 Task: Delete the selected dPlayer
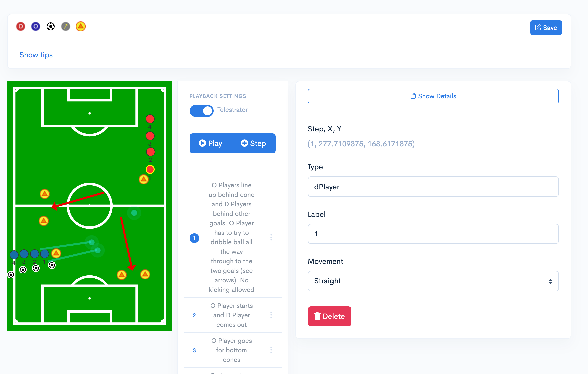click(x=329, y=316)
